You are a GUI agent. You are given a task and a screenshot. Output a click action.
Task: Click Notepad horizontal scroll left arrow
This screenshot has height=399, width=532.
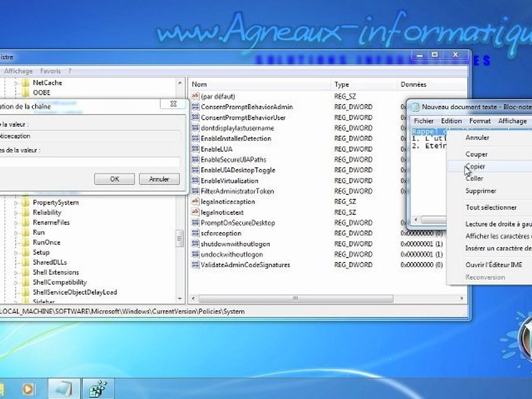pos(416,220)
